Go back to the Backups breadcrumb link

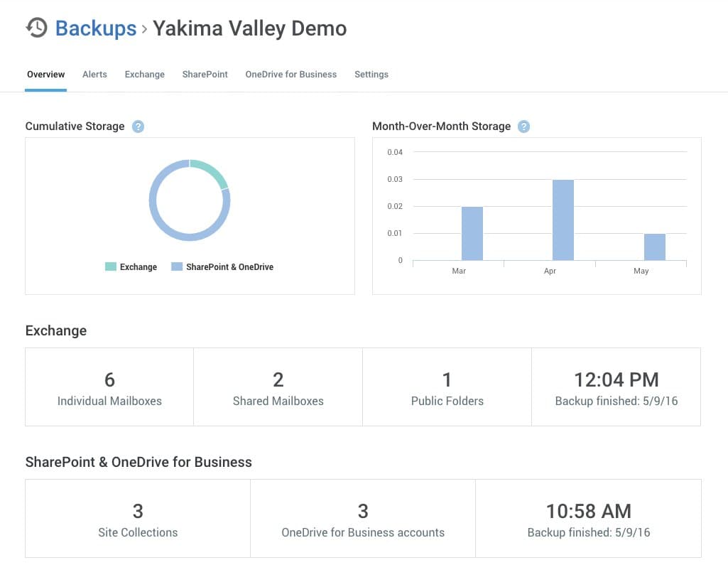click(96, 28)
